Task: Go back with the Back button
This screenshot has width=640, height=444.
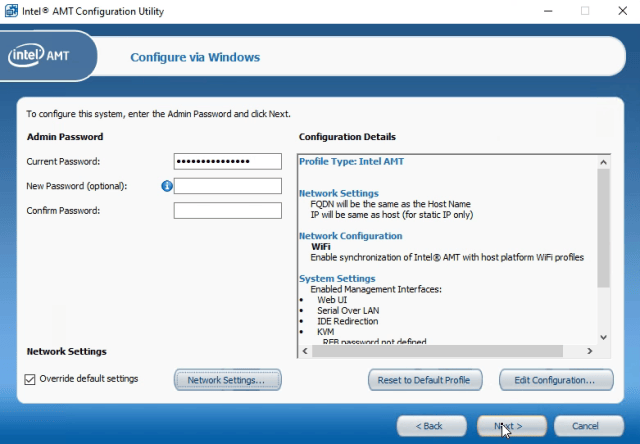Action: 431,426
